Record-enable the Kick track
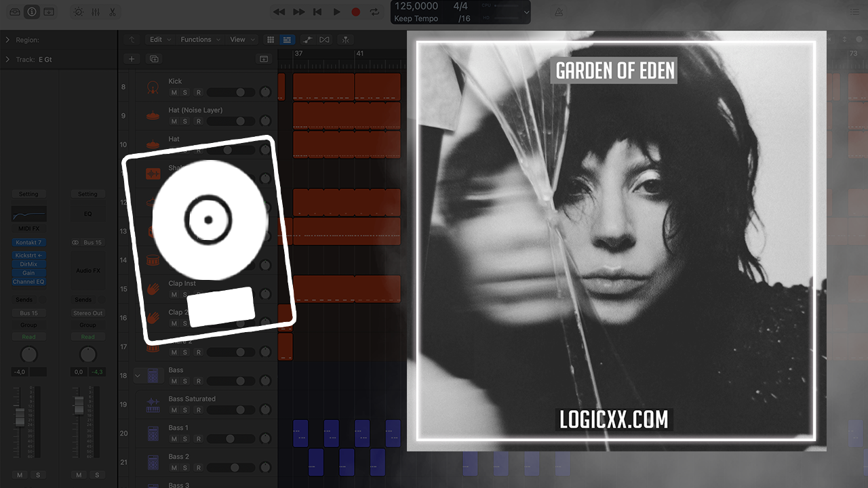 click(x=198, y=92)
